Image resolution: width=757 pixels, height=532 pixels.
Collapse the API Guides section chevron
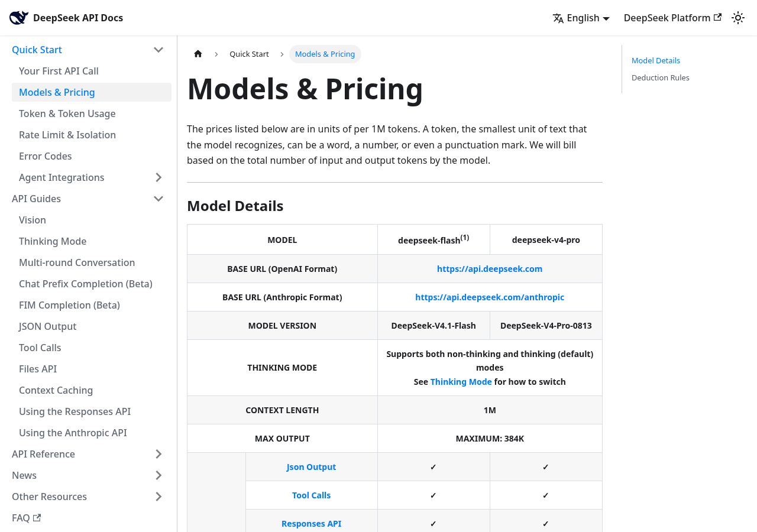coord(158,199)
